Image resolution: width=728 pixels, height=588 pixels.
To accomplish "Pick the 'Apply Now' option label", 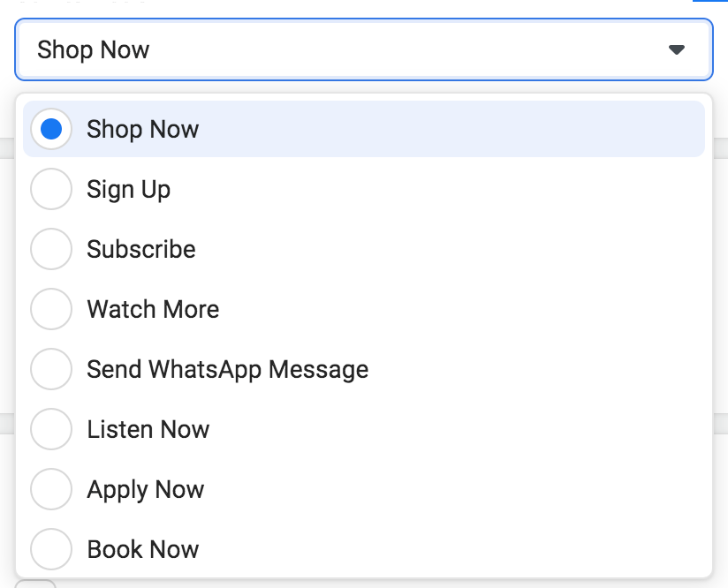I will 146,489.
